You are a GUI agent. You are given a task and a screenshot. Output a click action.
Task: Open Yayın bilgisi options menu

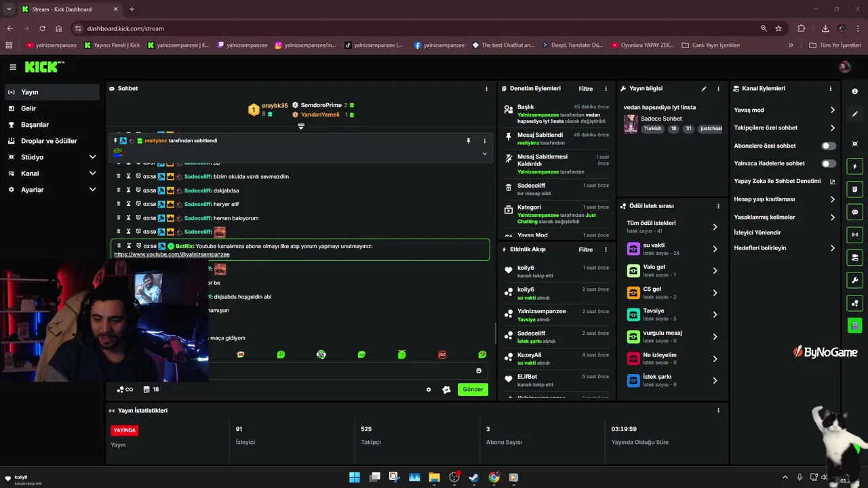pos(718,89)
